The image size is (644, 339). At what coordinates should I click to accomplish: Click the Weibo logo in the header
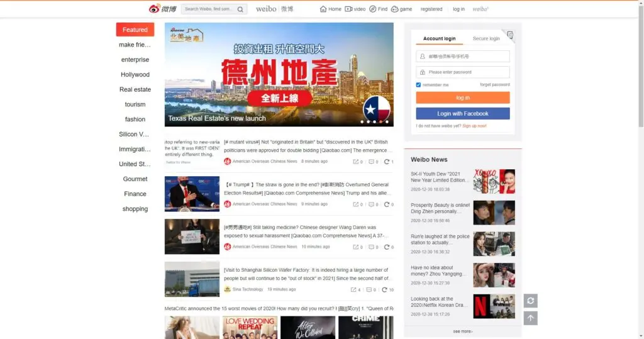click(x=162, y=9)
